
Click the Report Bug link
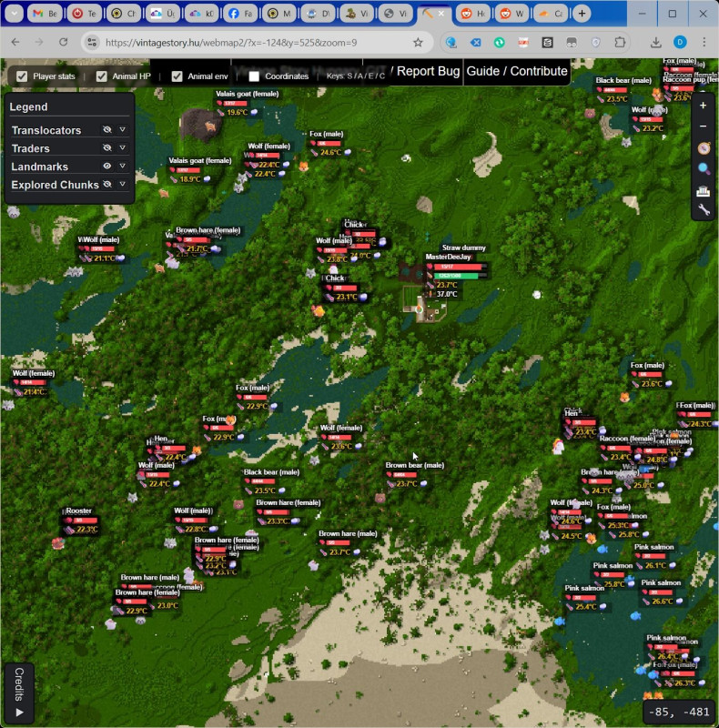point(429,72)
